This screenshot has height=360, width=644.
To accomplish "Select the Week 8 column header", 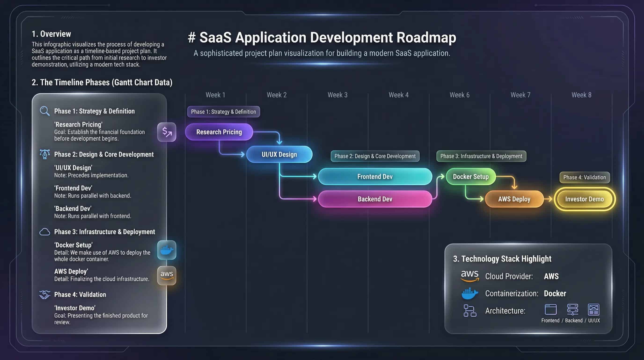I will [581, 95].
